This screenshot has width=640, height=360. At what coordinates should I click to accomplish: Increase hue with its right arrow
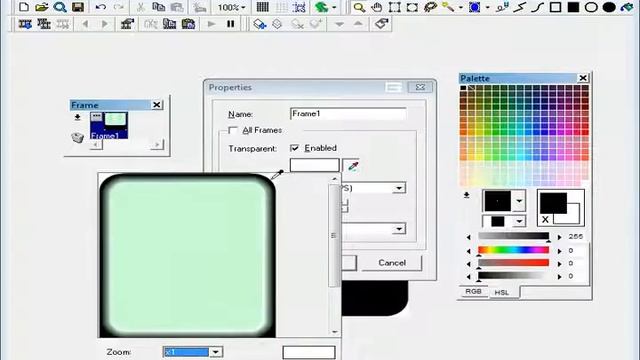(560, 251)
